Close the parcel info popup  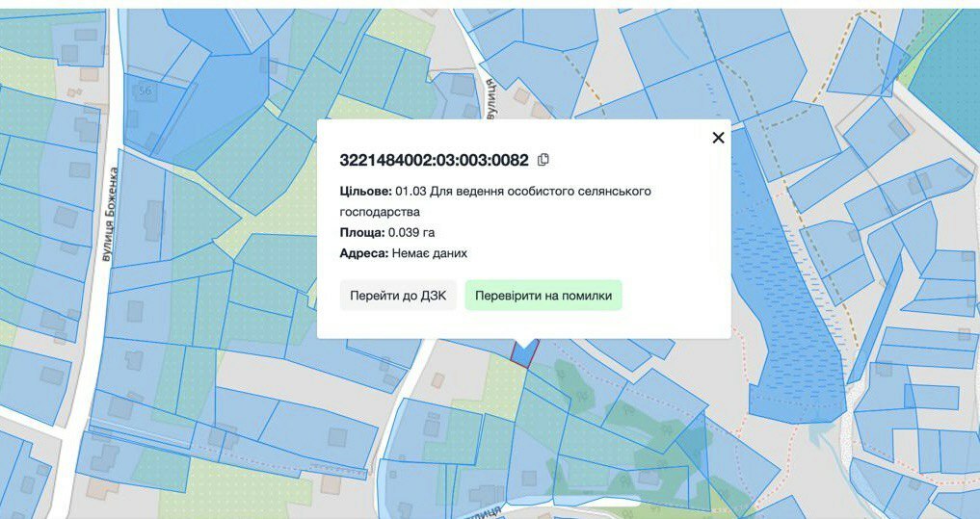[718, 138]
